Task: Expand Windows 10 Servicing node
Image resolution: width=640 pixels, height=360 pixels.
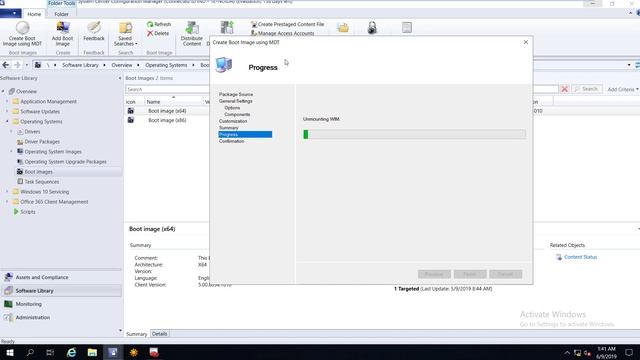Action: point(7,191)
